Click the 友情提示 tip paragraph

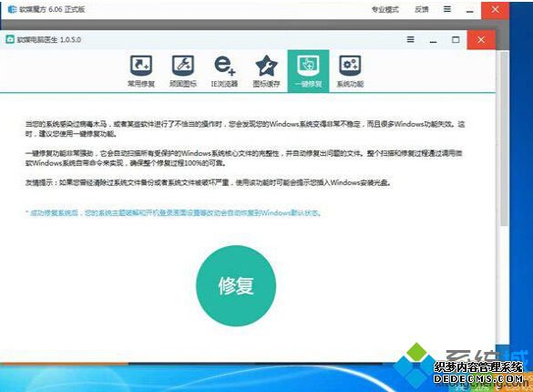(x=209, y=182)
